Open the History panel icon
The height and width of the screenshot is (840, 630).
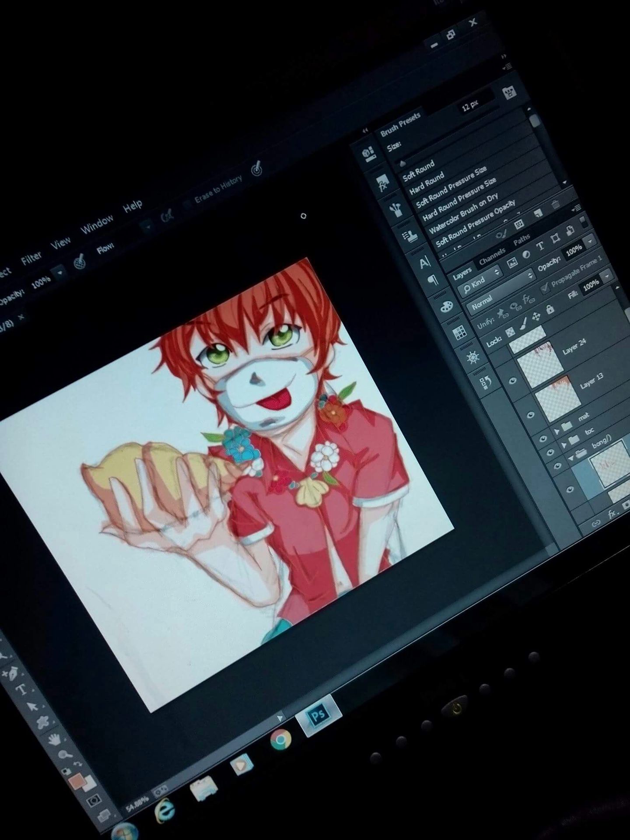tap(486, 383)
